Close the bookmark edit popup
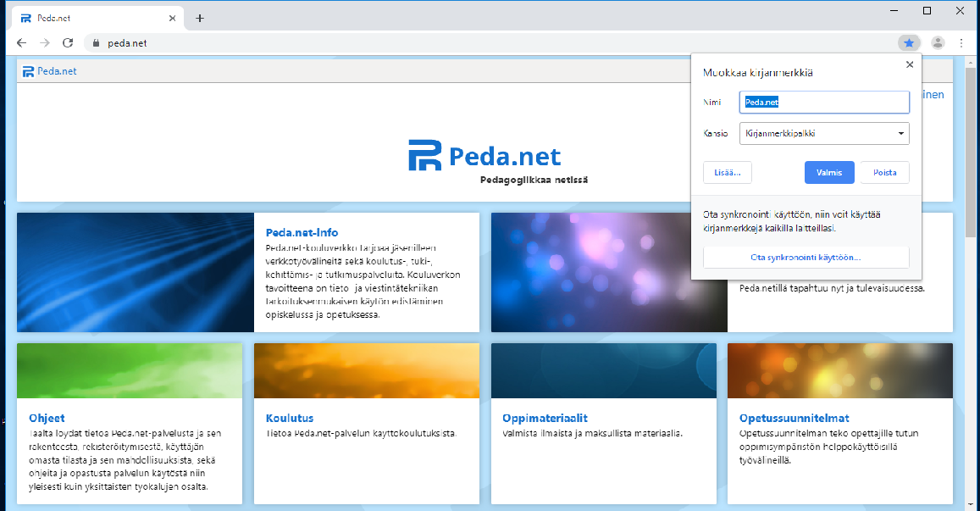 point(910,64)
